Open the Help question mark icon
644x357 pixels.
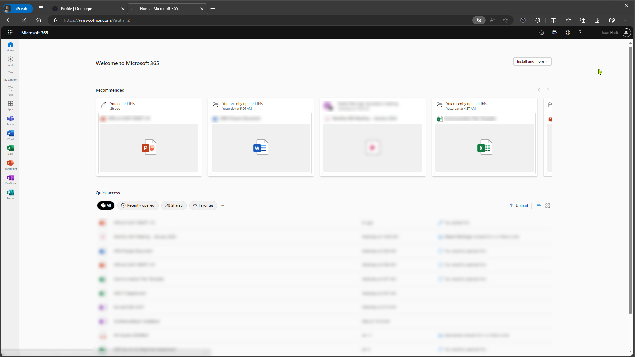click(x=580, y=33)
